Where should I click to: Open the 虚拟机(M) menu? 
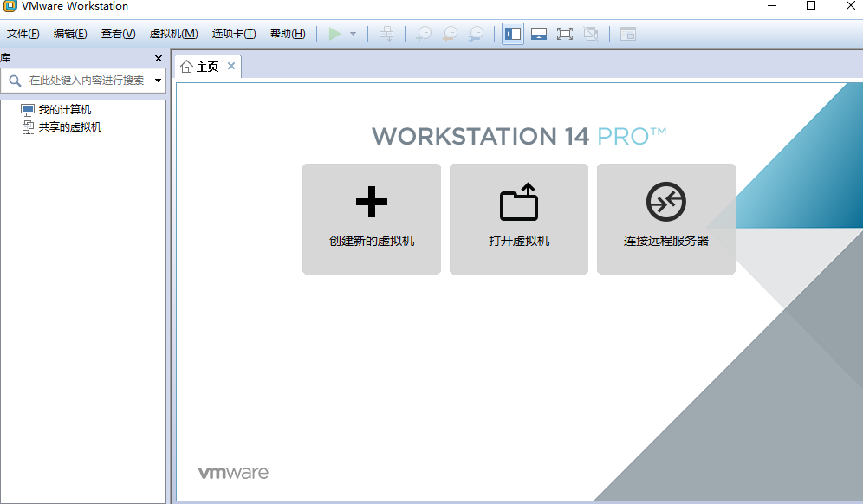174,34
